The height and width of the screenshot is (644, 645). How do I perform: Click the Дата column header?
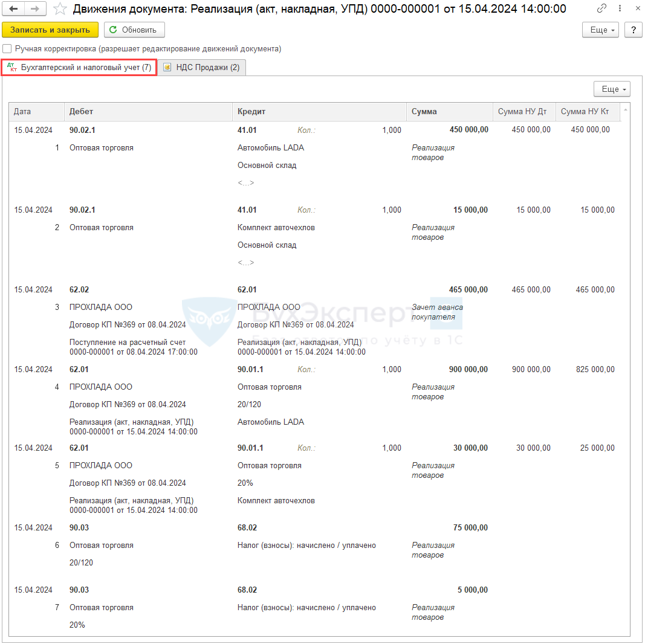point(37,111)
